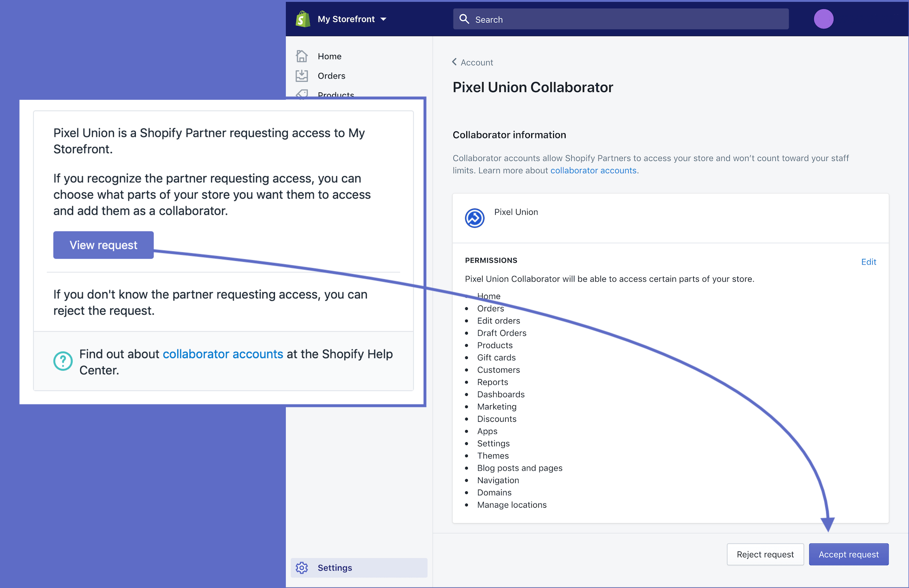The width and height of the screenshot is (909, 588).
Task: Go back using the Account chevron
Action: point(455,62)
